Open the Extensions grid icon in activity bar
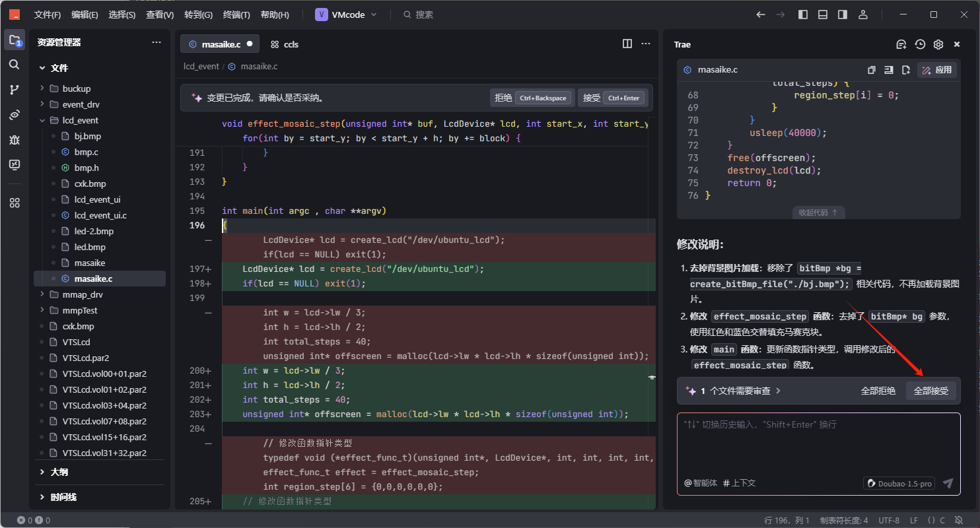Screen dimensions: 980x528 (x=15, y=203)
